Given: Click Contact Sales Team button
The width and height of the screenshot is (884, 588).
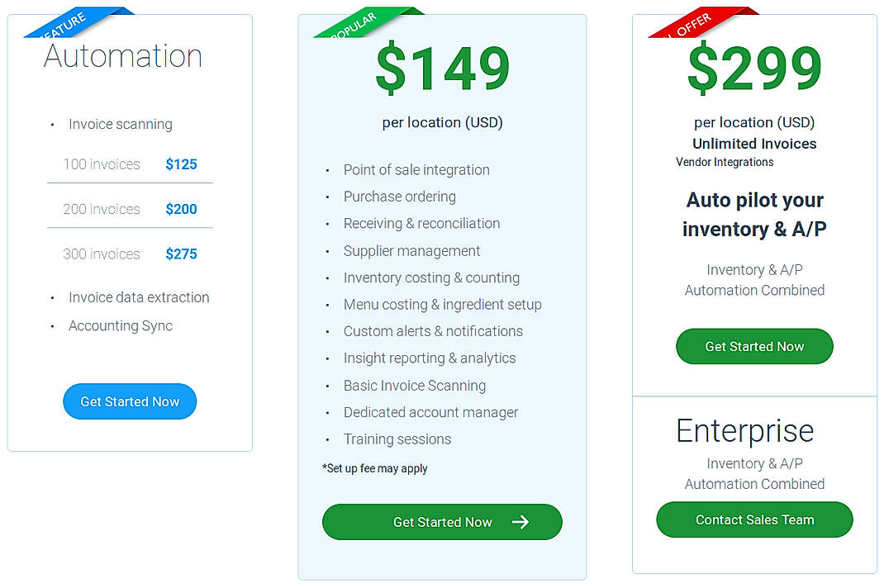Looking at the screenshot, I should [x=753, y=519].
